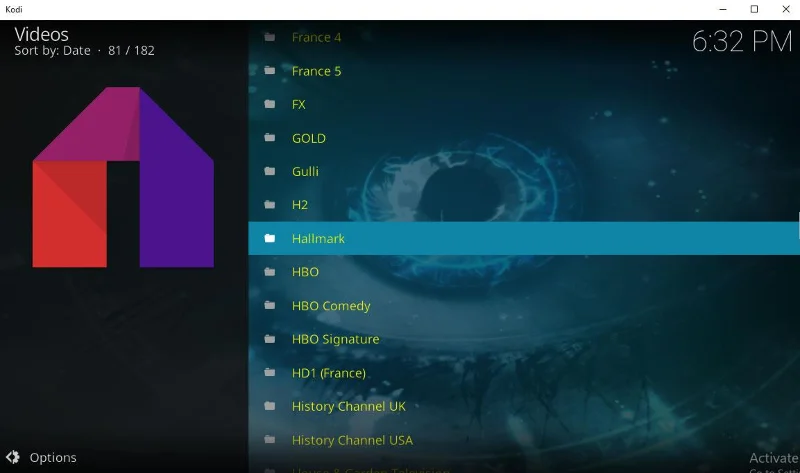Open History Channel USA

coord(524,440)
